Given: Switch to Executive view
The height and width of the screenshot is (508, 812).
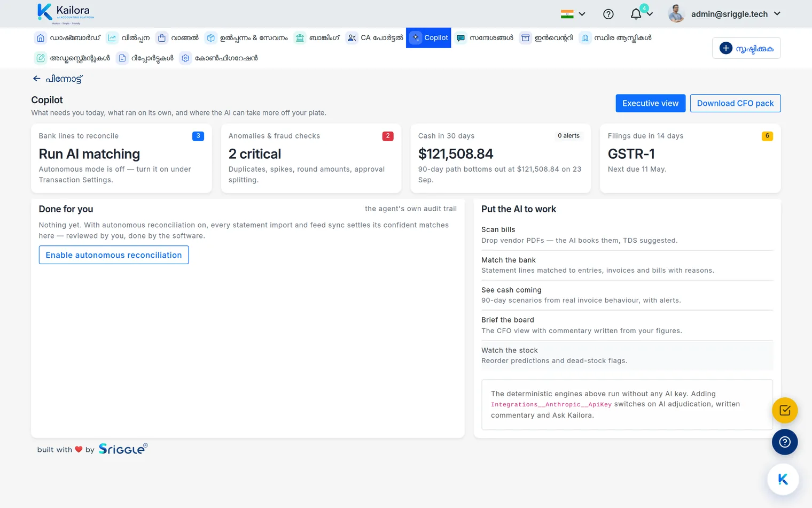Looking at the screenshot, I should [650, 103].
